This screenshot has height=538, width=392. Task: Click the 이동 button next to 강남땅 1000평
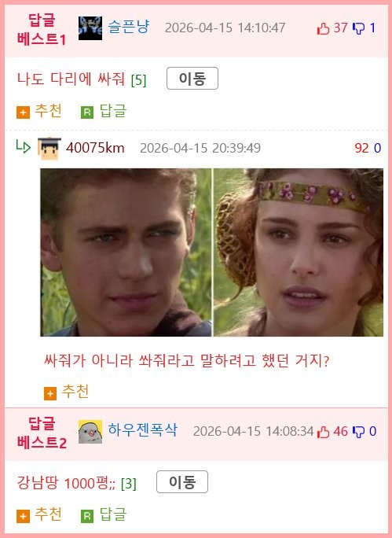click(x=182, y=481)
